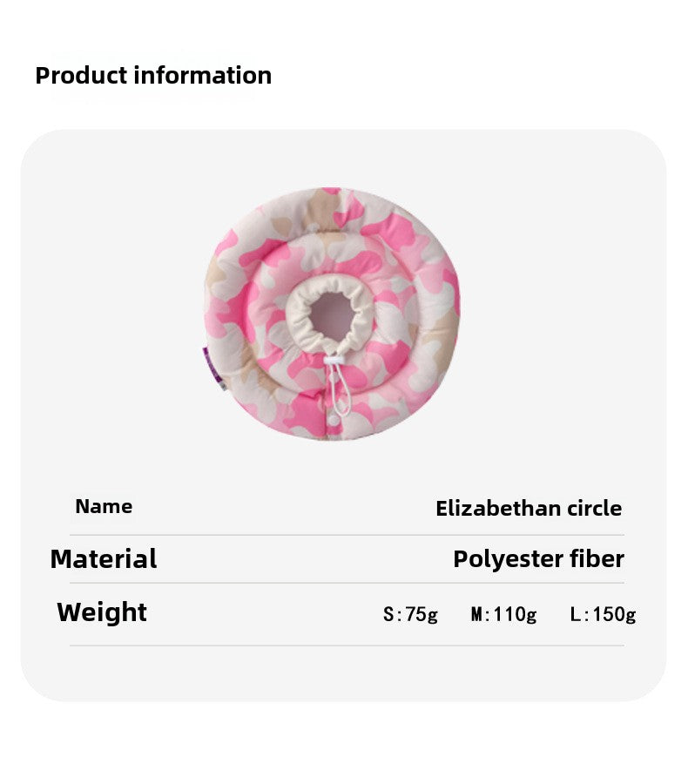The width and height of the screenshot is (688, 784).
Task: Click the white snap button on collar
Action: (332, 421)
